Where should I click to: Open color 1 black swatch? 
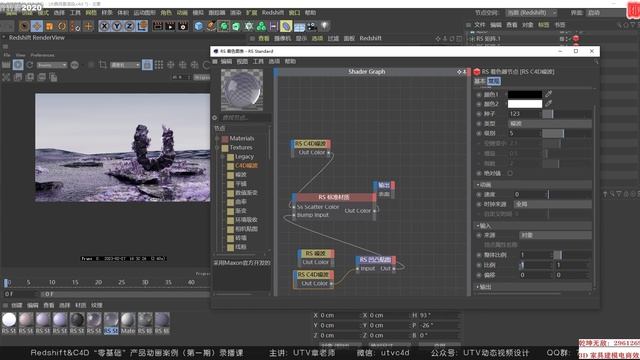coord(525,94)
